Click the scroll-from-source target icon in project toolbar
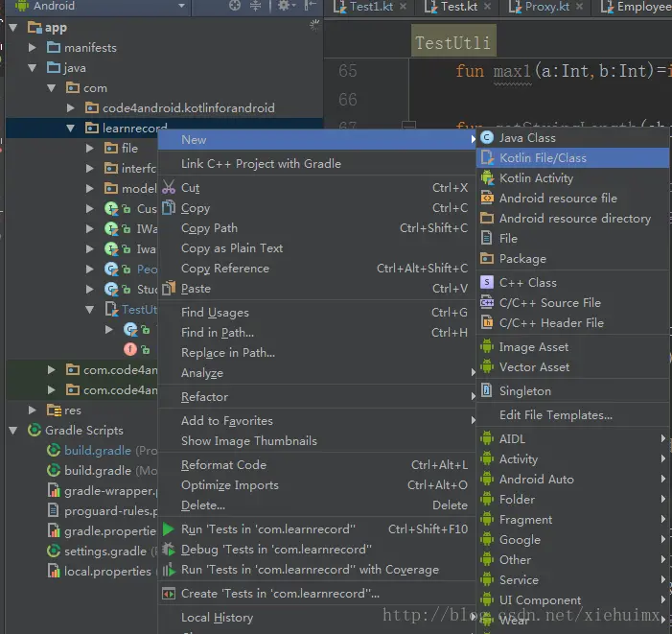 coord(235,6)
